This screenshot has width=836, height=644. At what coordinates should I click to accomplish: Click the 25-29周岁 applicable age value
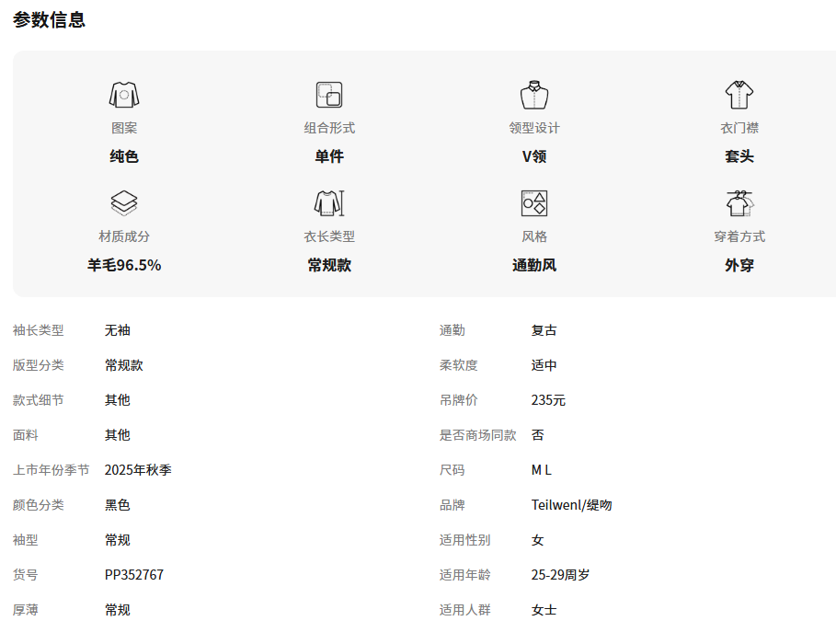click(x=560, y=575)
